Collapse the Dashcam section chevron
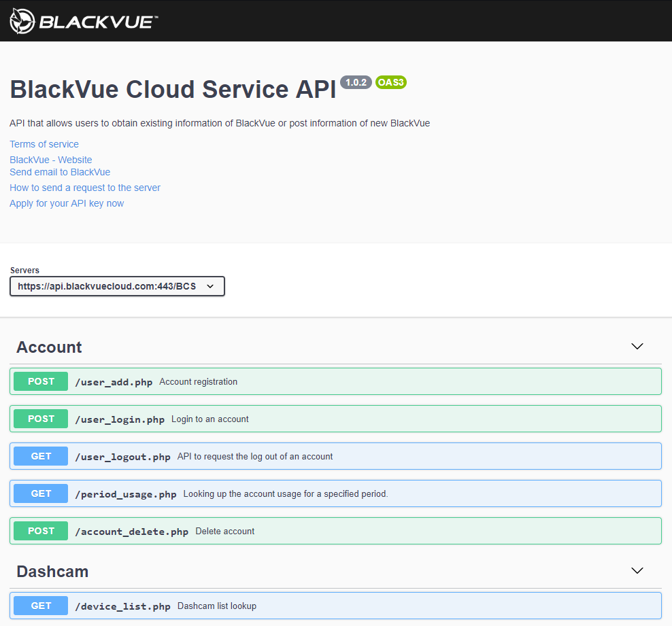Viewport: 672px width, 626px height. pyautogui.click(x=637, y=571)
